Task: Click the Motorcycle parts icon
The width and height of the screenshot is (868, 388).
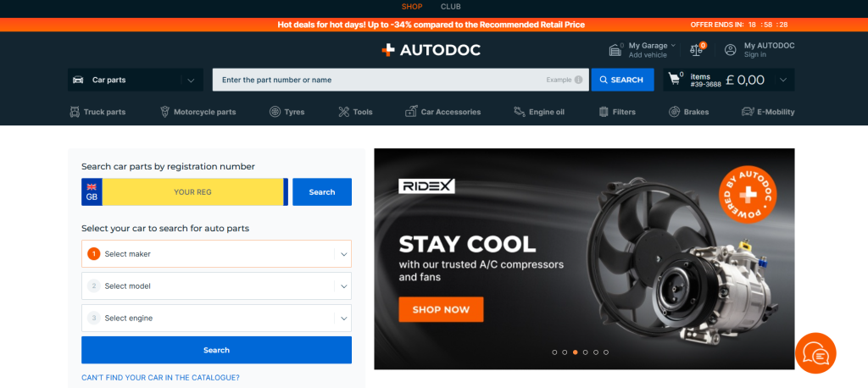Action: (165, 112)
